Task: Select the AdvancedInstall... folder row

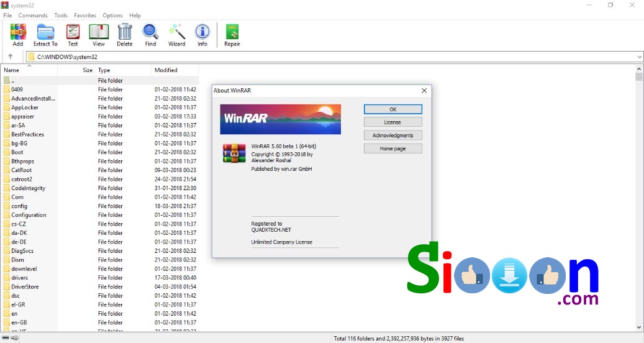Action: 101,99
